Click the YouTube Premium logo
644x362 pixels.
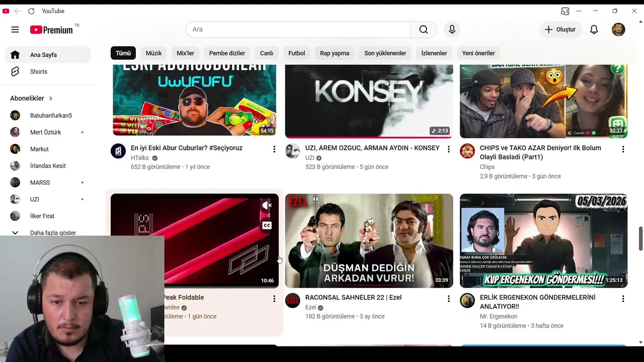[x=51, y=30]
